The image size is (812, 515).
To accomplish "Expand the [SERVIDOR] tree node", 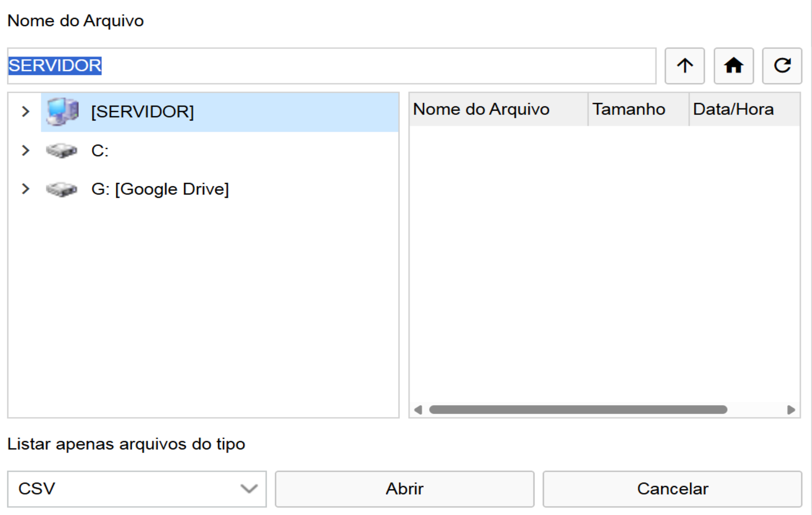I will [26, 112].
